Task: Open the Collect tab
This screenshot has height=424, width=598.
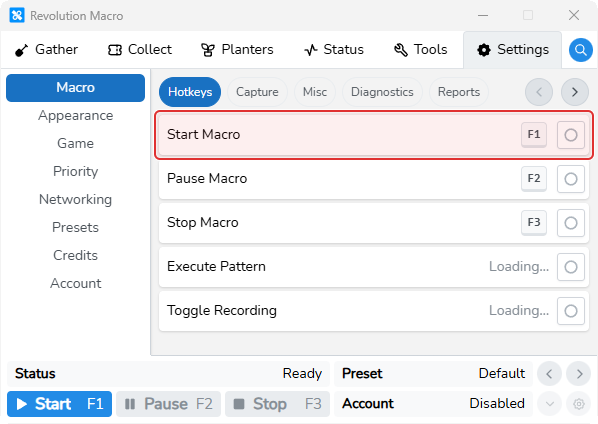Action: tap(140, 50)
